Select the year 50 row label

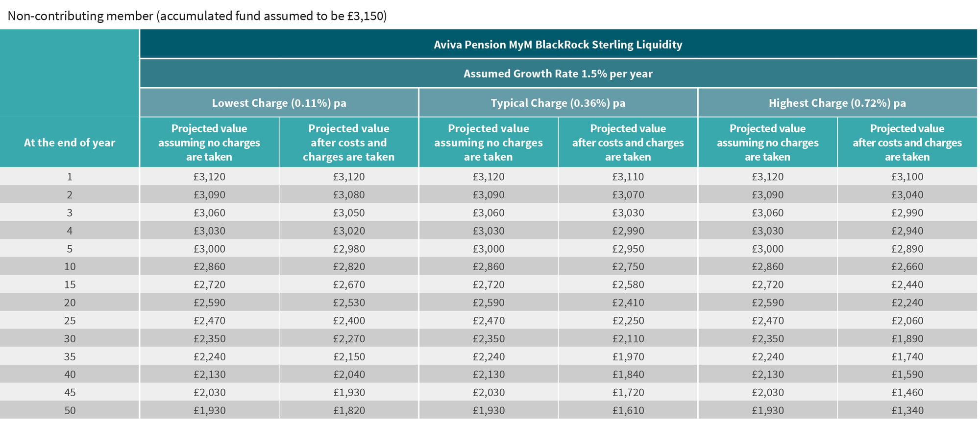click(x=70, y=411)
